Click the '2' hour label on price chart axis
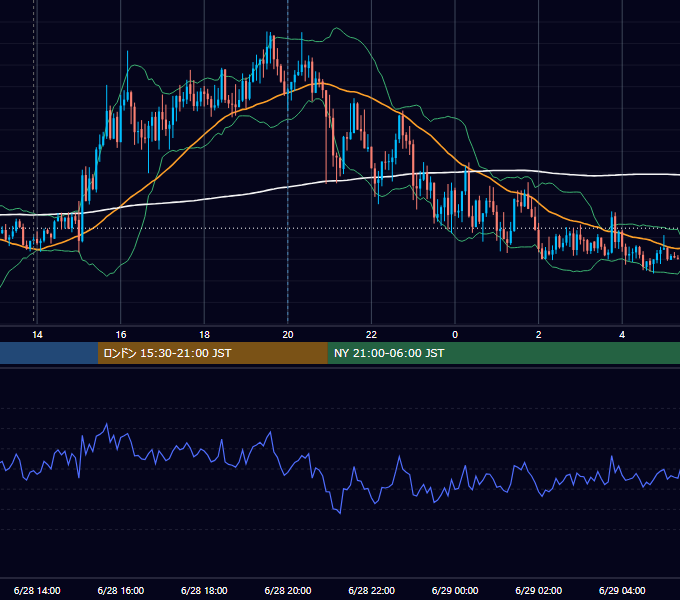Image resolution: width=680 pixels, height=600 pixels. [539, 335]
